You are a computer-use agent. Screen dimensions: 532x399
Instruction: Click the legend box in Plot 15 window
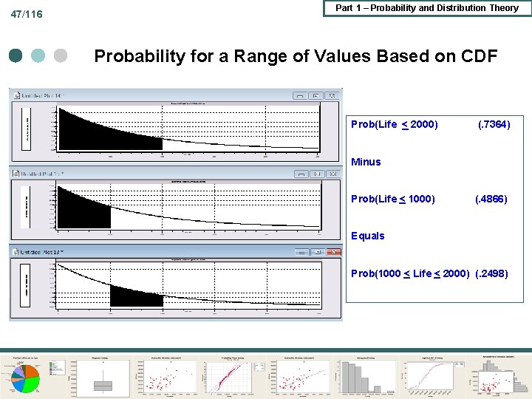(x=25, y=207)
